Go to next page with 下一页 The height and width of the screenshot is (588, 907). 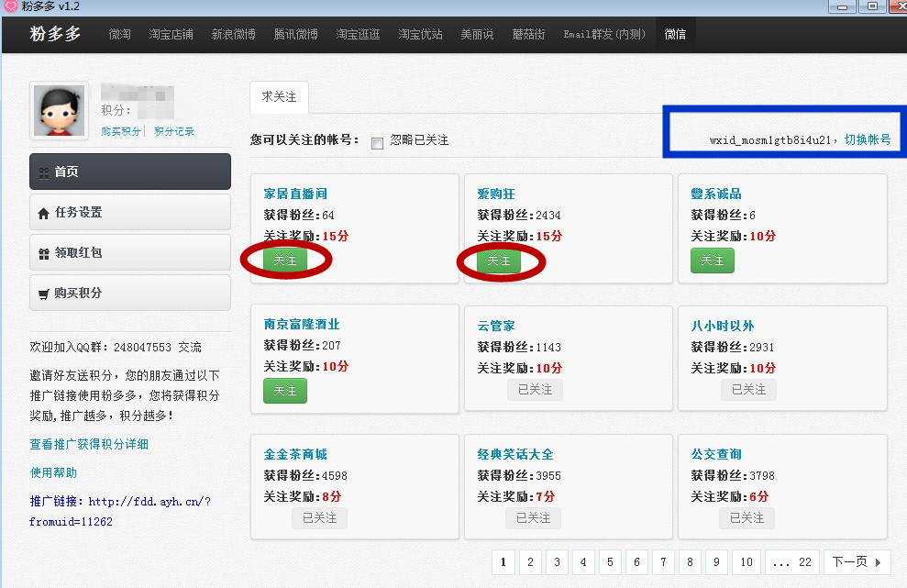(x=857, y=562)
